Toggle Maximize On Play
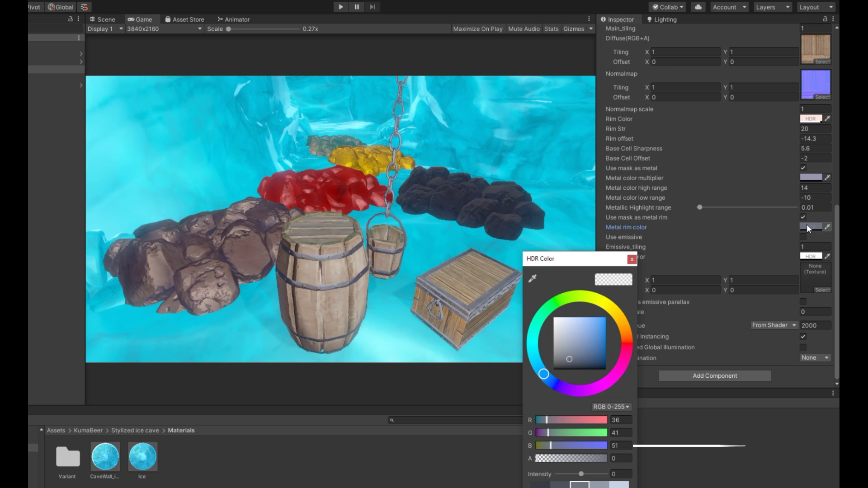868x488 pixels. pos(477,29)
